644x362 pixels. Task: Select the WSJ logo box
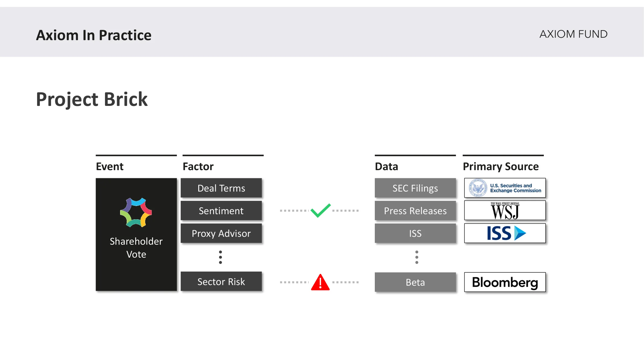pyautogui.click(x=505, y=210)
